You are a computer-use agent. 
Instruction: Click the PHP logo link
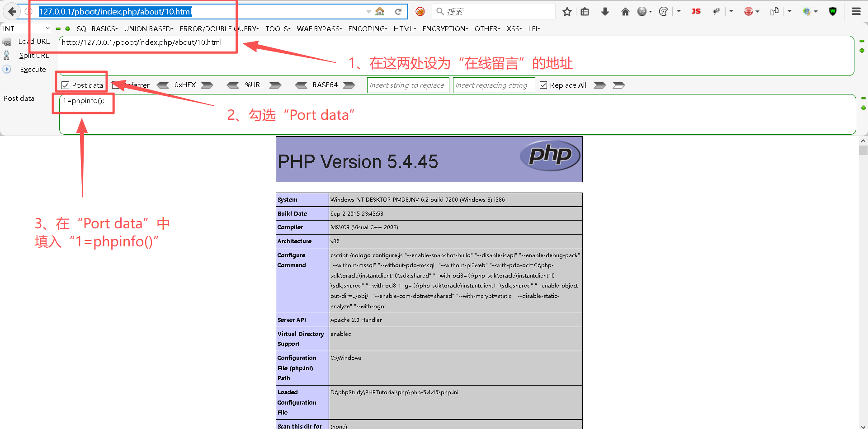click(x=550, y=156)
